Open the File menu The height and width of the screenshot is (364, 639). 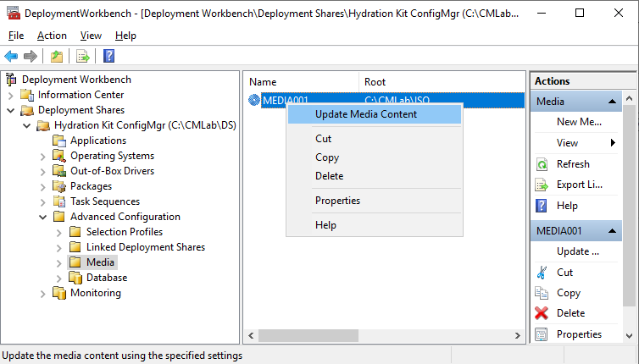(x=16, y=36)
